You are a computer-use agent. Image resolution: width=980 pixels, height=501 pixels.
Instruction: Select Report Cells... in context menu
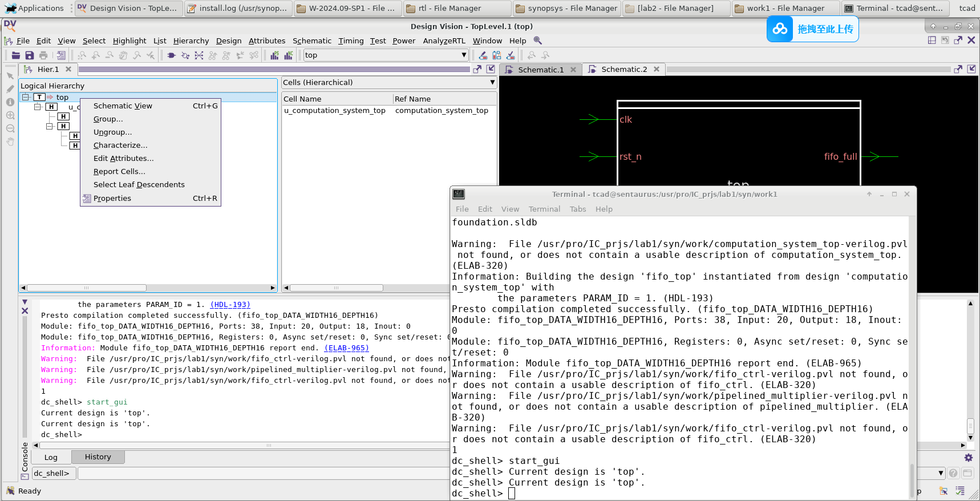click(119, 172)
